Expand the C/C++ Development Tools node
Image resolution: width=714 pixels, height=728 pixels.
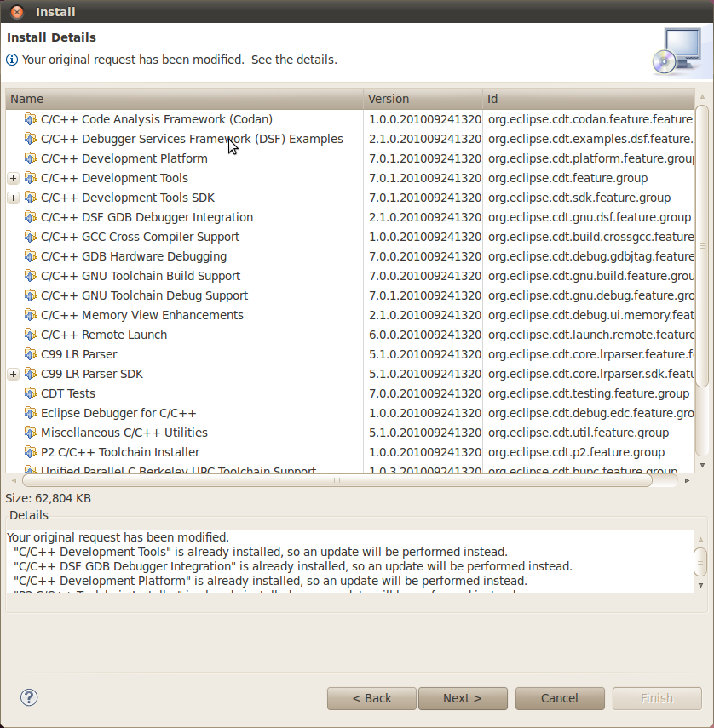(13, 178)
